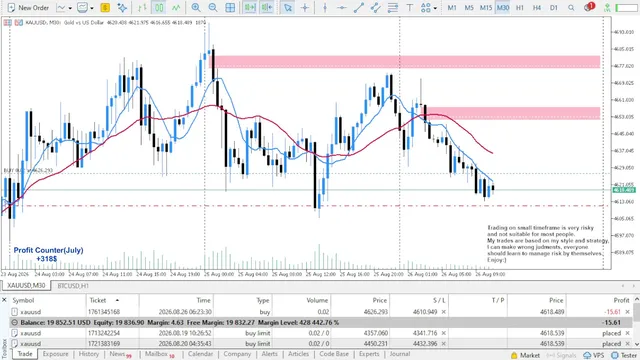
Task: Switch to H1 timeframe
Action: [520, 8]
